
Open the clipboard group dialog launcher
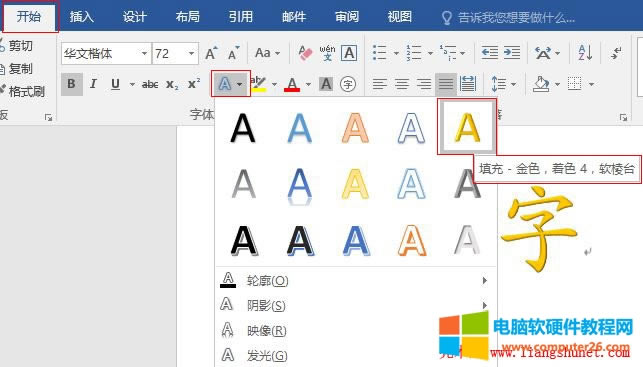(48, 118)
